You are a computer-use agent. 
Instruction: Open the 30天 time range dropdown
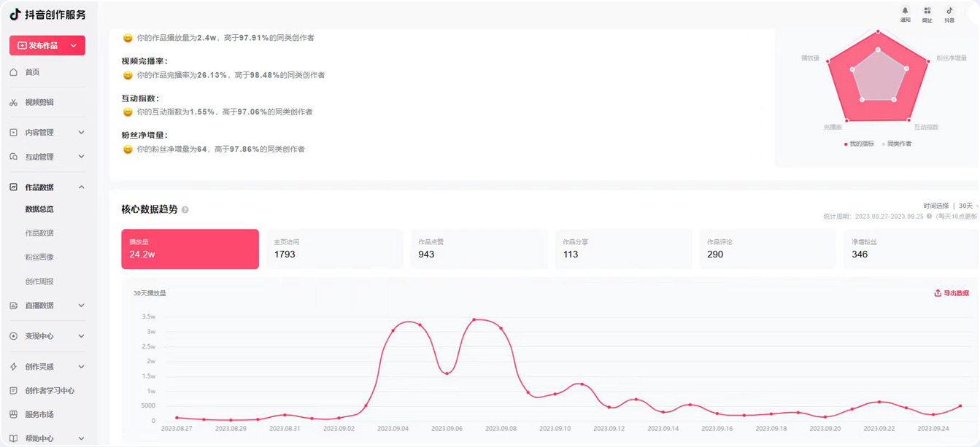coord(968,206)
